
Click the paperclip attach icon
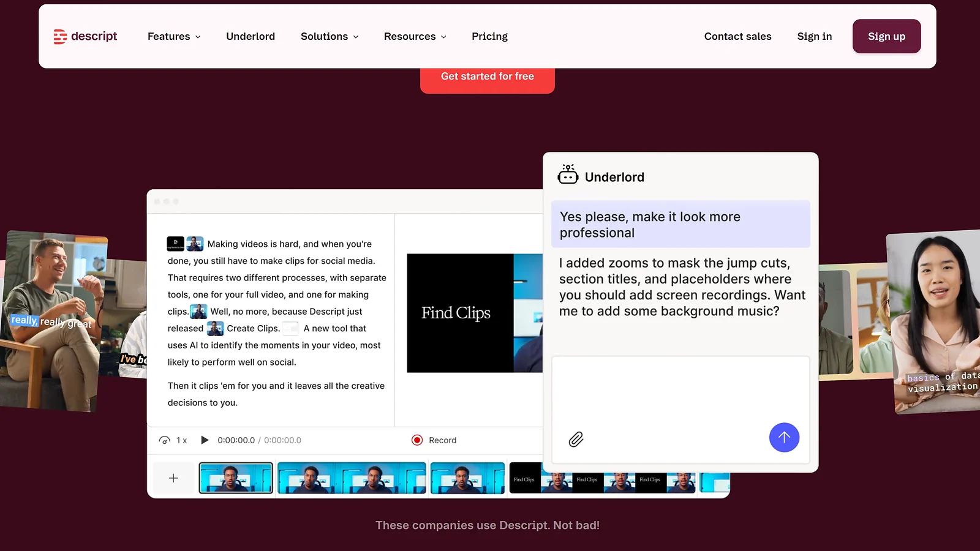576,439
